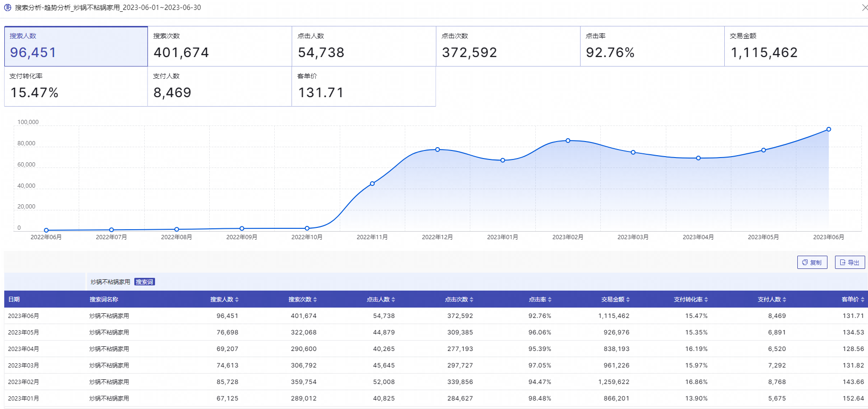Click the 点击率 column sort icon
This screenshot has width=868, height=409.
(x=550, y=300)
